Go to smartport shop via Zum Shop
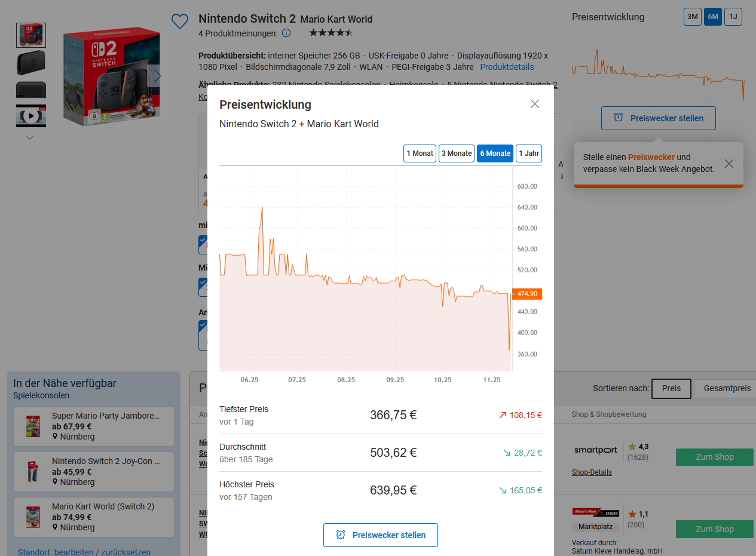Image resolution: width=756 pixels, height=556 pixels. click(715, 457)
